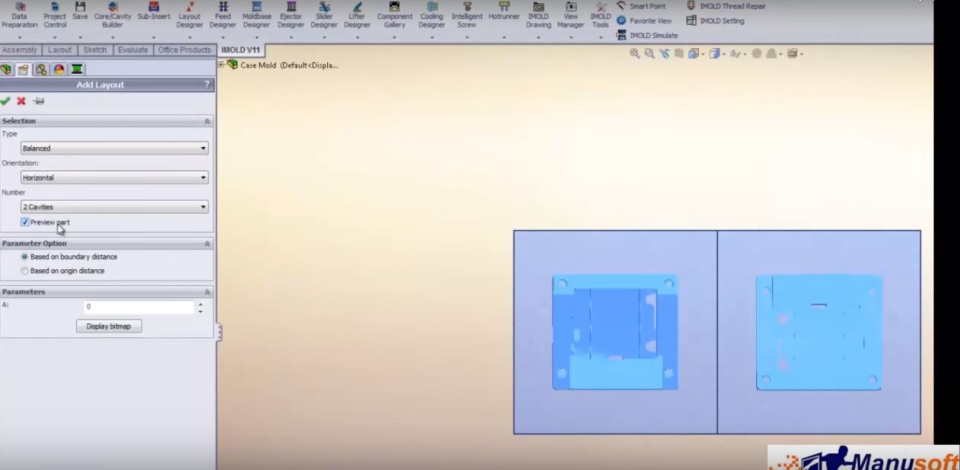Click the Display bitmap button
Screen dimensions: 960x470
pyautogui.click(x=109, y=326)
